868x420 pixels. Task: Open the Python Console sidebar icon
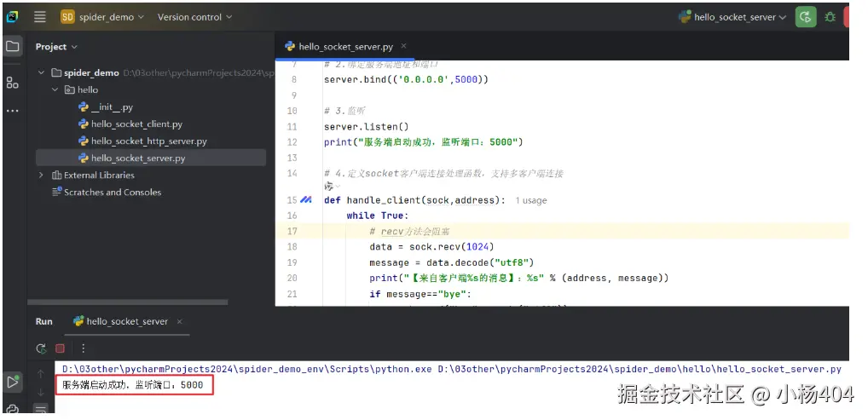[12, 409]
